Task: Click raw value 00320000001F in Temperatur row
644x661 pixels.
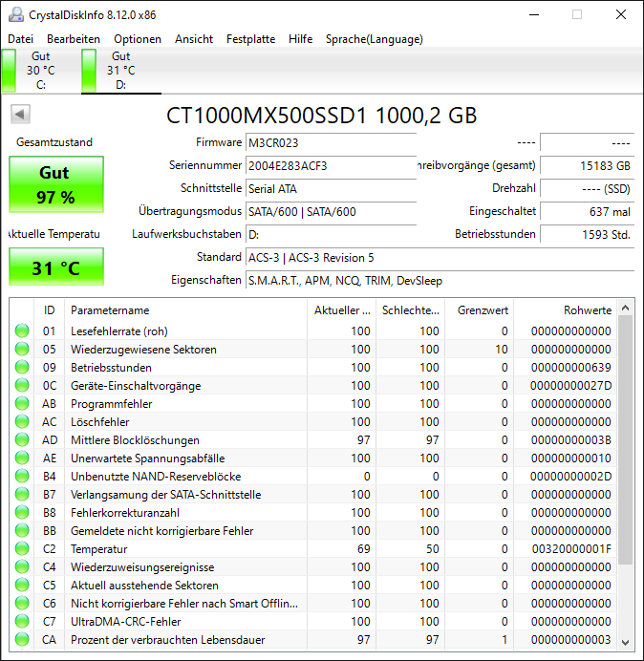Action: click(x=571, y=549)
